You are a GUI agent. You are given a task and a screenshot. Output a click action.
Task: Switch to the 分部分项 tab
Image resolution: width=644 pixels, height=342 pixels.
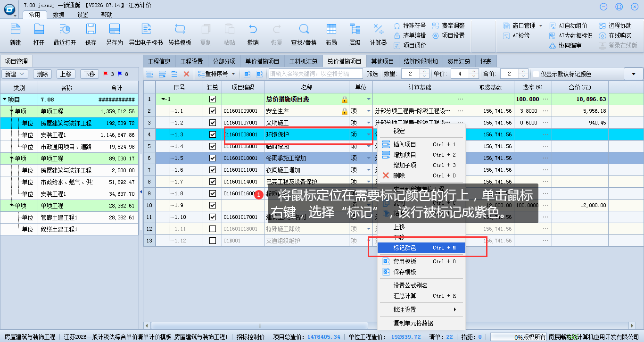coord(224,61)
